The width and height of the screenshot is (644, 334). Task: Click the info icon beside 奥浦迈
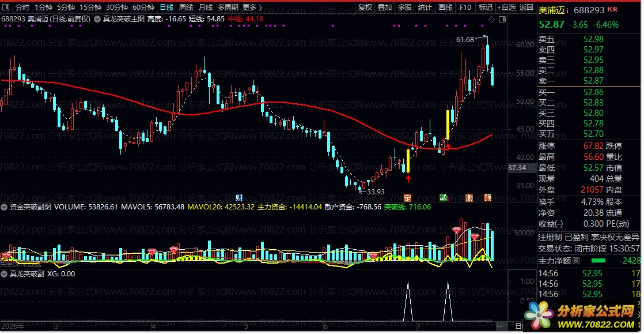coord(567,10)
